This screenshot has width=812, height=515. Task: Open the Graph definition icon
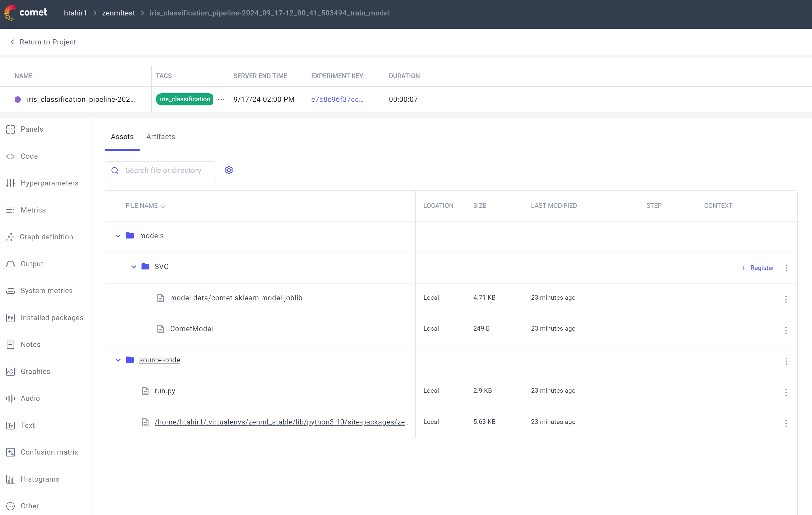click(x=10, y=237)
